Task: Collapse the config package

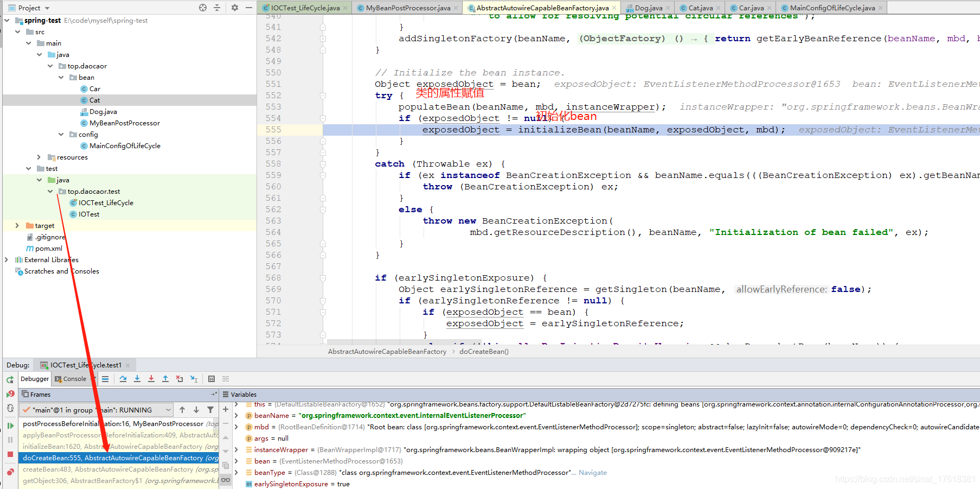Action: pos(61,135)
